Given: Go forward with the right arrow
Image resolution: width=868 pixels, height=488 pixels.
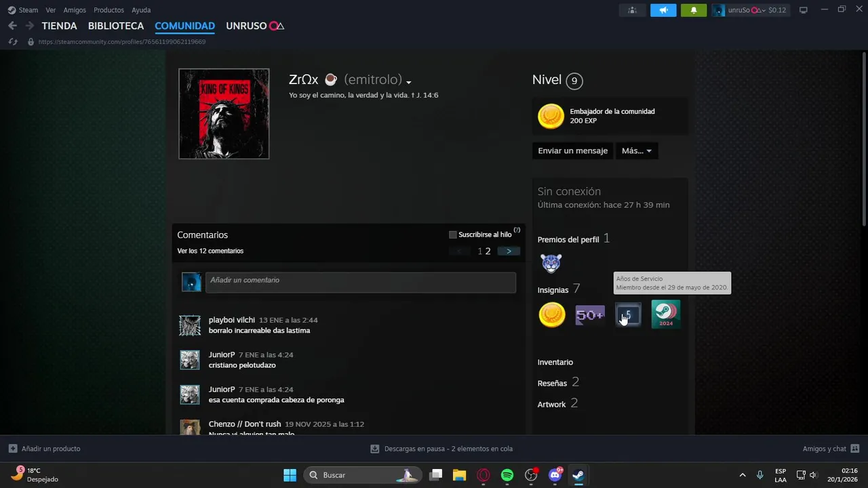Looking at the screenshot, I should click(29, 26).
